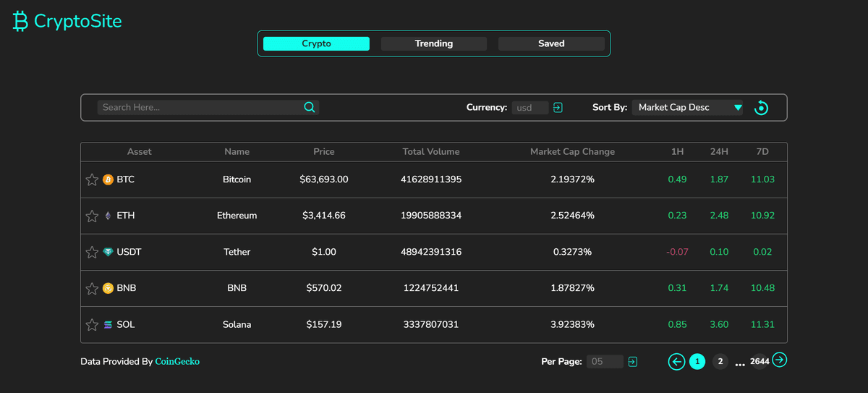Image resolution: width=868 pixels, height=393 pixels.
Task: Click the Tether name cell
Action: click(x=237, y=252)
